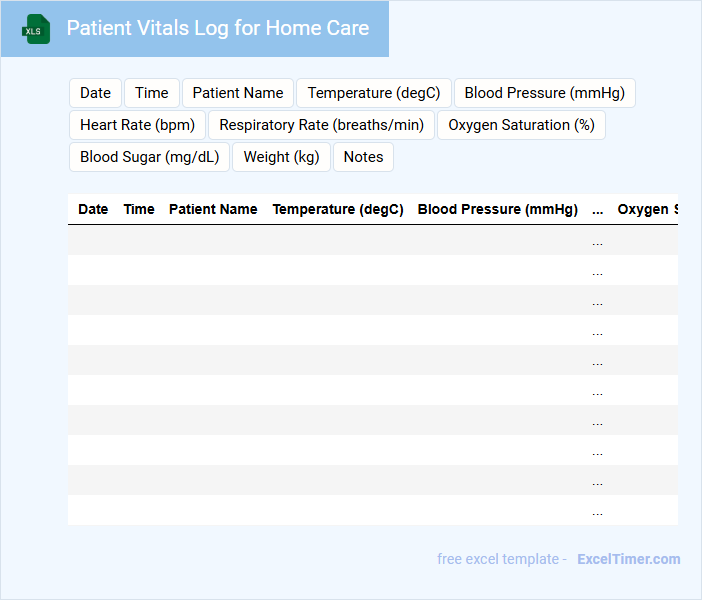Select the Blood Pressure (mmHg) tag chip

(x=544, y=93)
